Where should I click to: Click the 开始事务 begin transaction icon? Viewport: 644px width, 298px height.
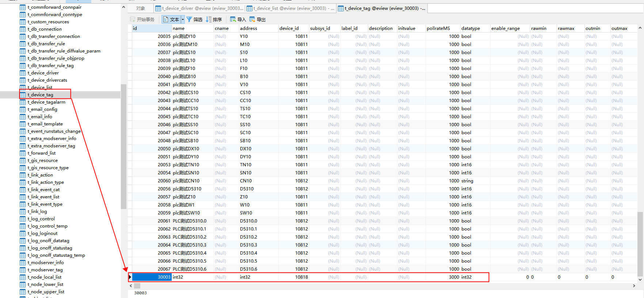point(133,19)
